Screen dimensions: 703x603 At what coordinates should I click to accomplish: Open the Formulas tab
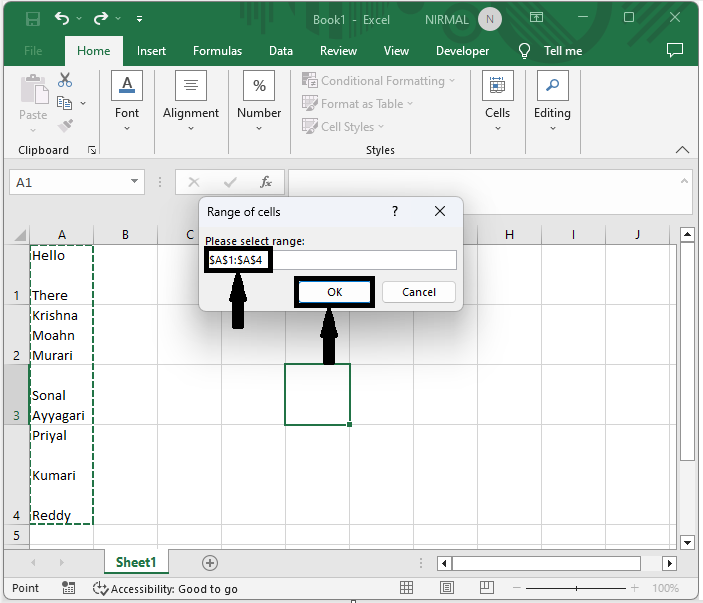[217, 51]
